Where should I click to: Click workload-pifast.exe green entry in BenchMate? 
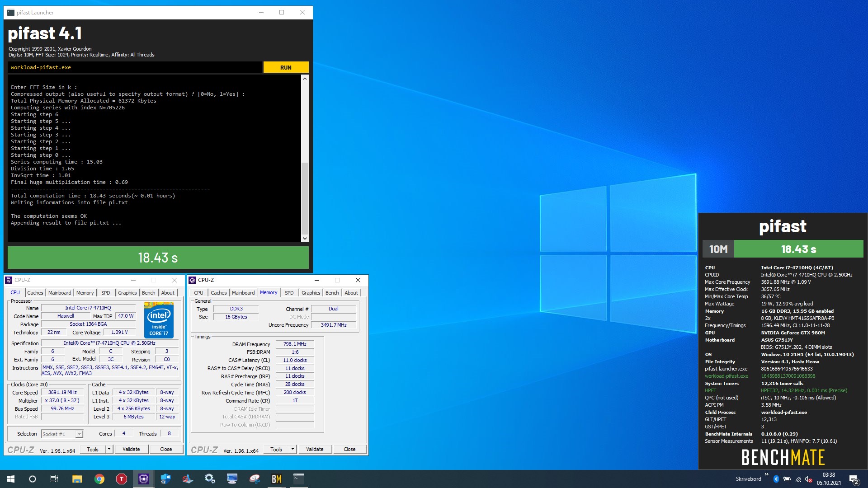click(x=726, y=376)
